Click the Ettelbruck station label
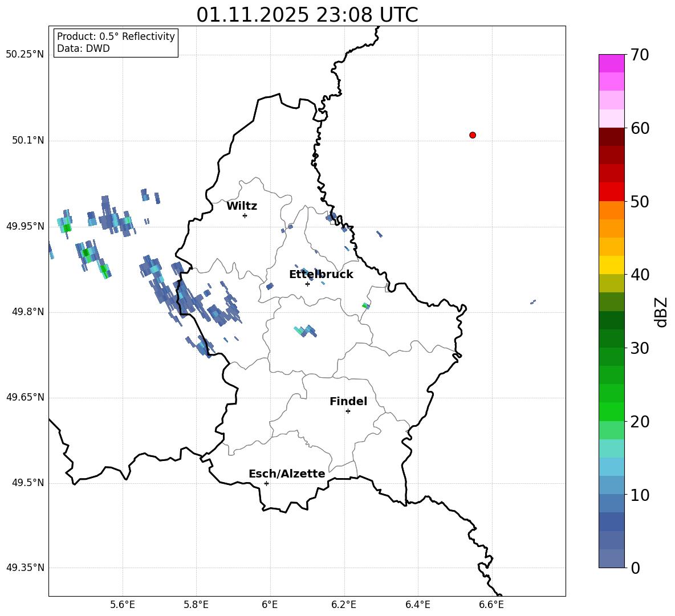675x616 pixels. coord(321,275)
